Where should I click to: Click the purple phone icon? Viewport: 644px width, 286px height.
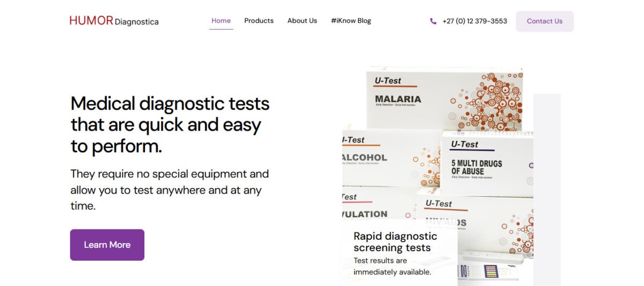click(x=433, y=22)
